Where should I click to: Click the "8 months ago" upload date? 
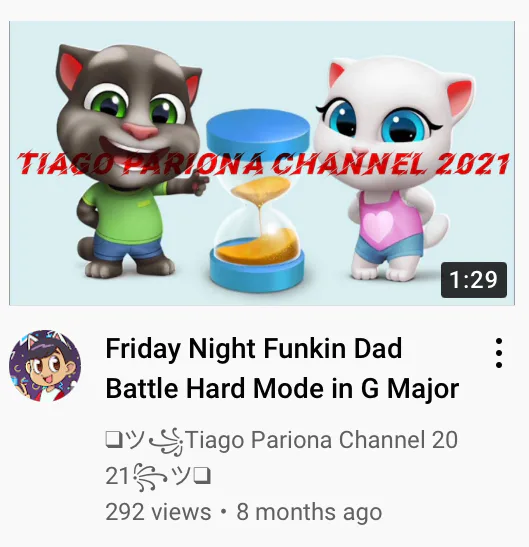coord(309,512)
